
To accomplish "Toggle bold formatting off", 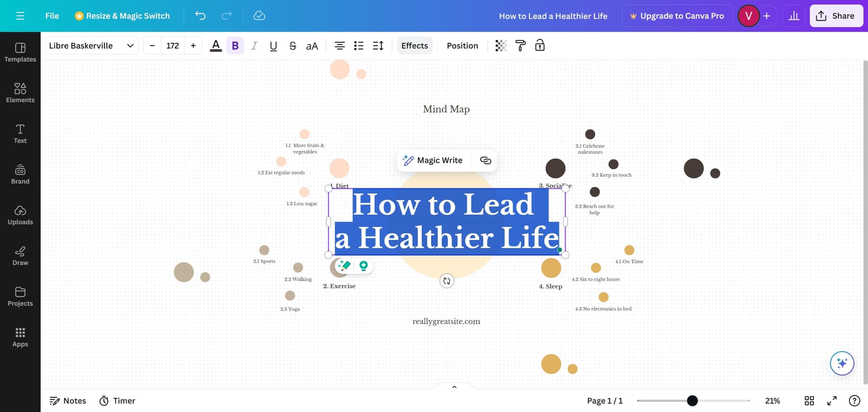I will pyautogui.click(x=235, y=46).
